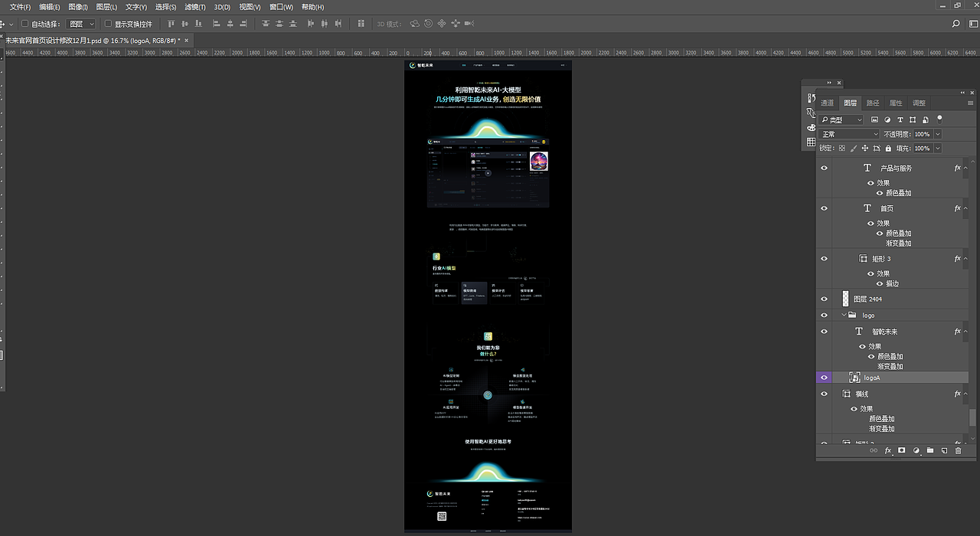Click the lock all padlock icon
This screenshot has height=536, width=980.
pyautogui.click(x=888, y=149)
